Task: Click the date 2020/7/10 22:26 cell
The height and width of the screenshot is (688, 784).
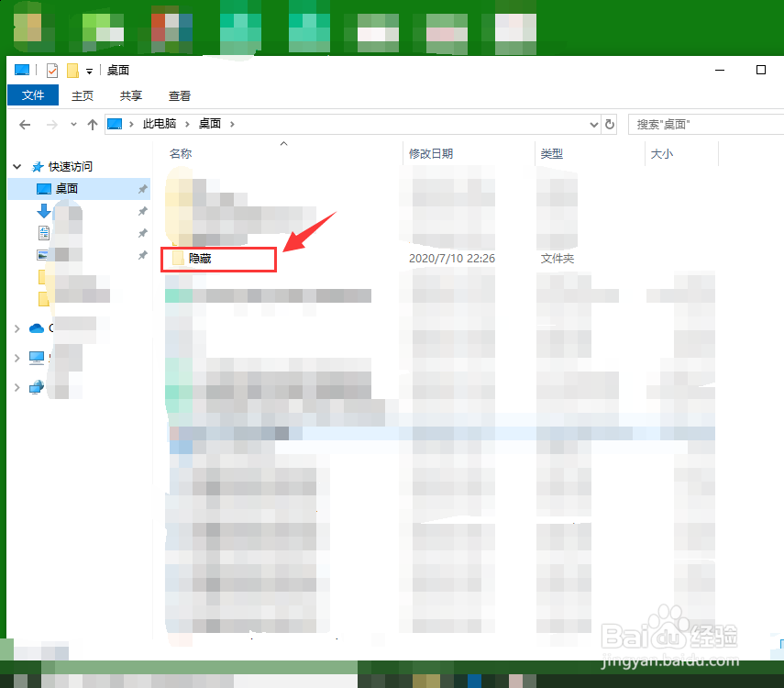Action: coord(452,258)
